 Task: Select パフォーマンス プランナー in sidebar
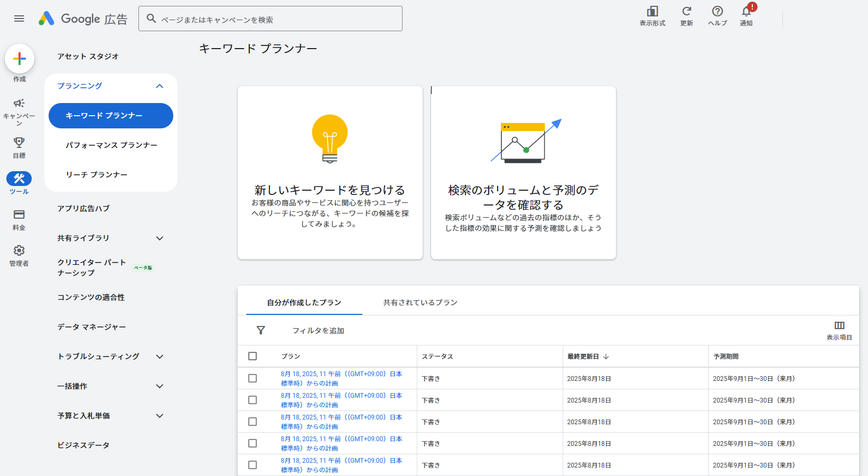point(111,145)
